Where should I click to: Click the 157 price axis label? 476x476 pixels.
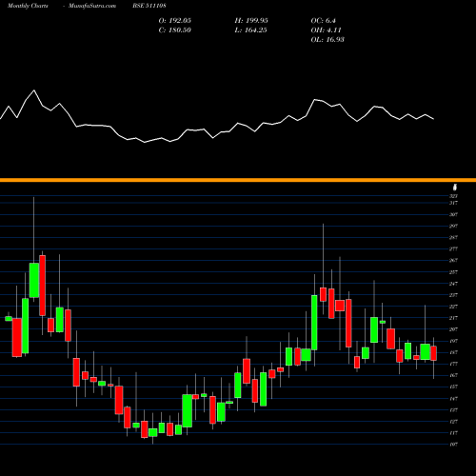pos(453,387)
